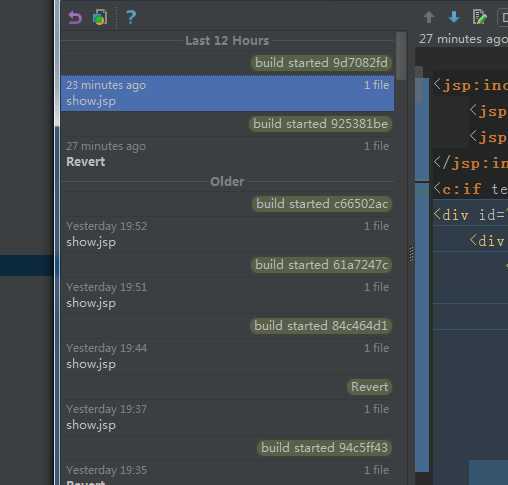Select Yesterday 19:37 show.jsp revision
This screenshot has width=508, height=485.
(228, 417)
